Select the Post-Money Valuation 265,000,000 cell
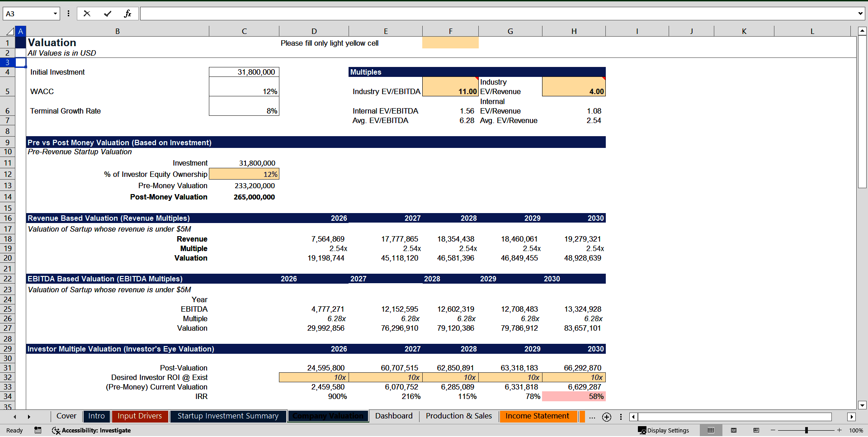The width and height of the screenshot is (868, 437). [244, 197]
